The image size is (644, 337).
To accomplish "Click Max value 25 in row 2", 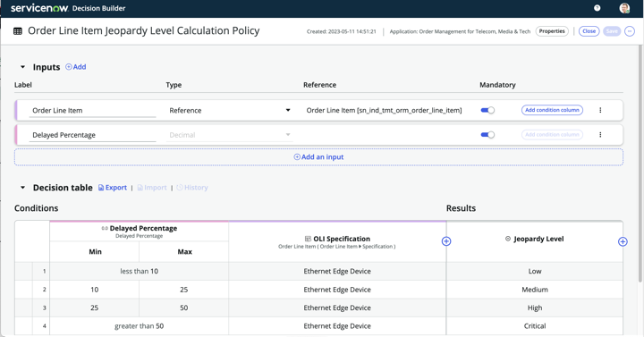I will [184, 290].
